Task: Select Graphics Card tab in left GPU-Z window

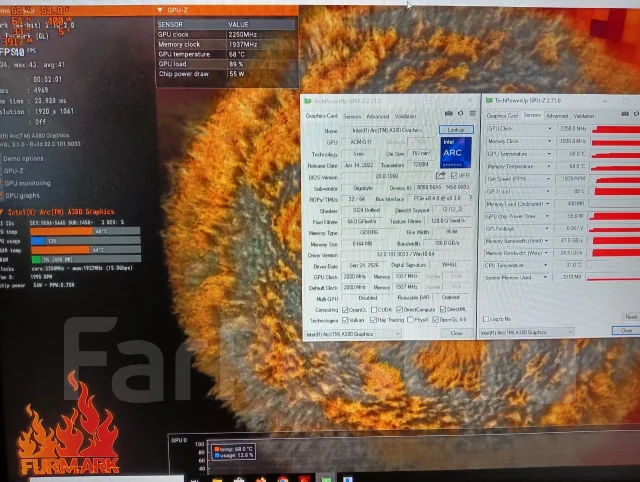Action: 322,116
